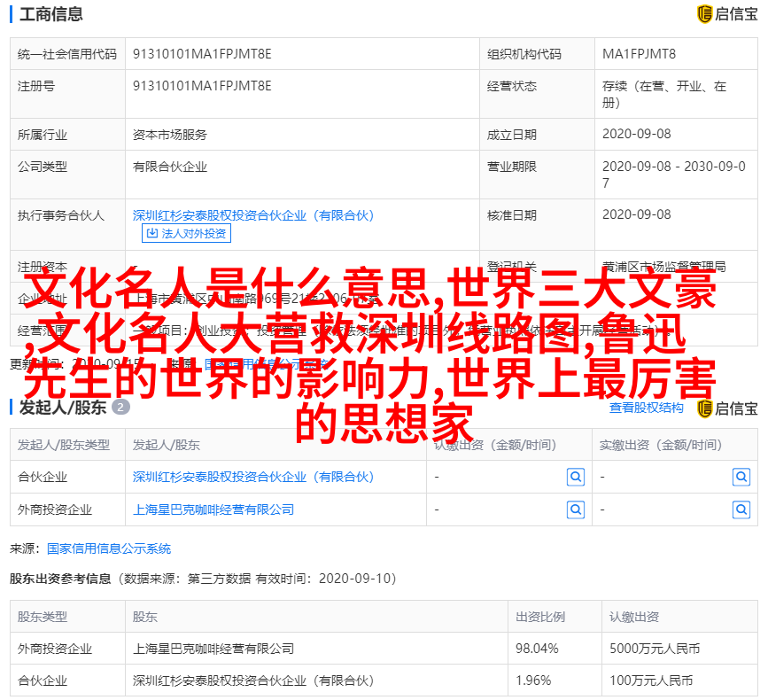768x700 pixels.
Task: Open 执行事务合伙人 link 深圳红杉安泰股权投资合伙企业
Action: [253, 215]
